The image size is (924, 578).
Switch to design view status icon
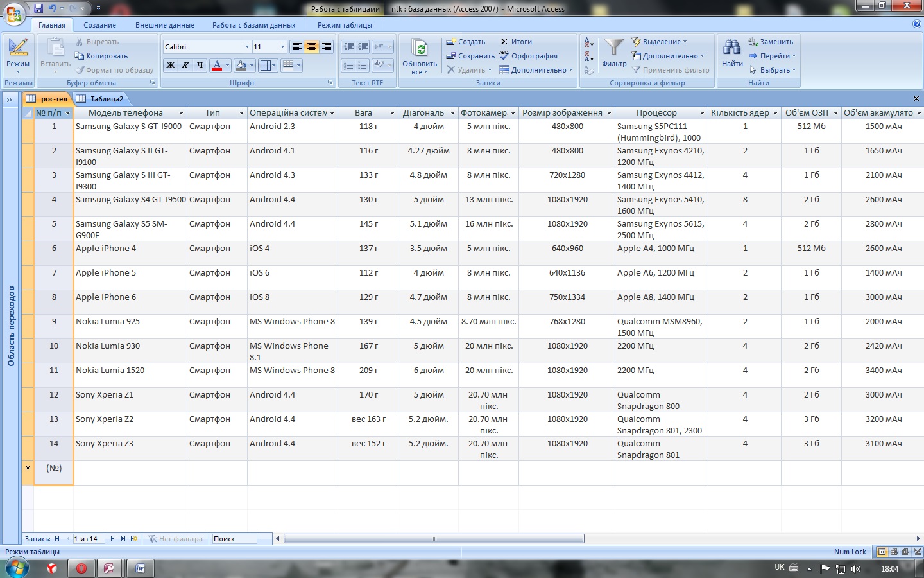coord(918,552)
